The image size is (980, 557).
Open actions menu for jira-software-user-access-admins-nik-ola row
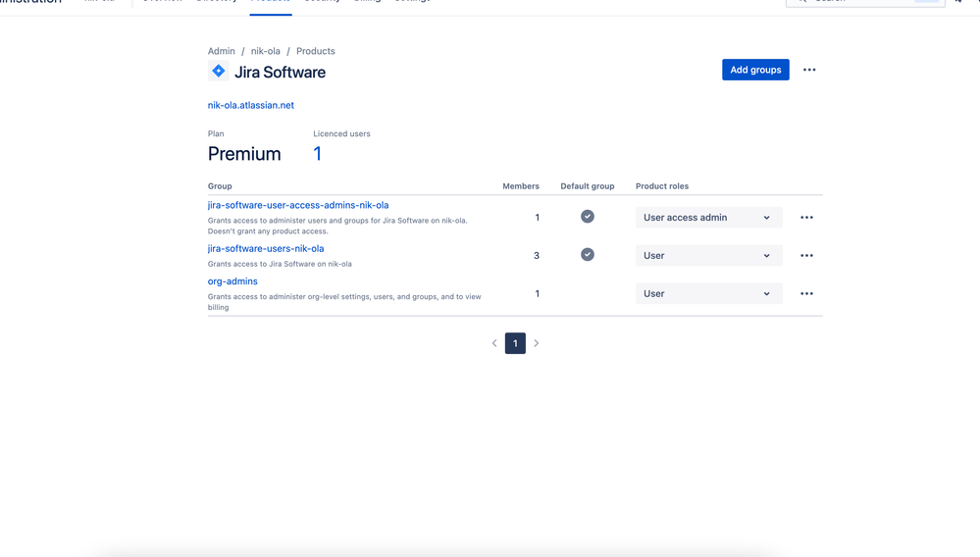(807, 218)
